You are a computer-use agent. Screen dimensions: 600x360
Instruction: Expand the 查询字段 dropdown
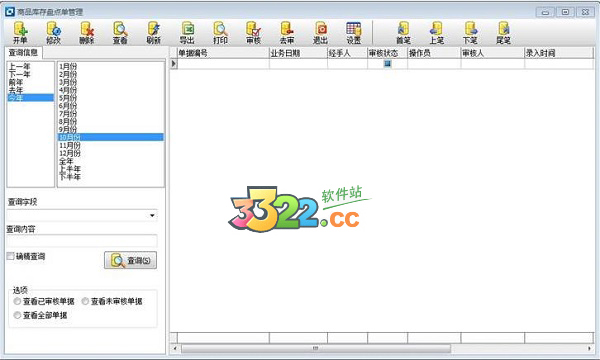coord(152,215)
